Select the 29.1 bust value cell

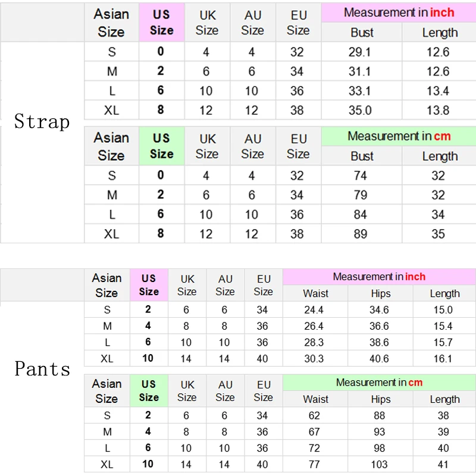(360, 52)
